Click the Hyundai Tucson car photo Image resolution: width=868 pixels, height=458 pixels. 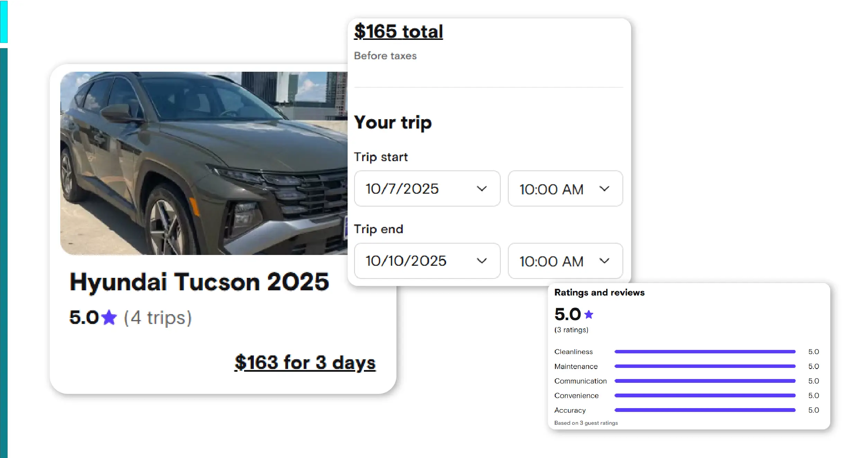click(204, 163)
